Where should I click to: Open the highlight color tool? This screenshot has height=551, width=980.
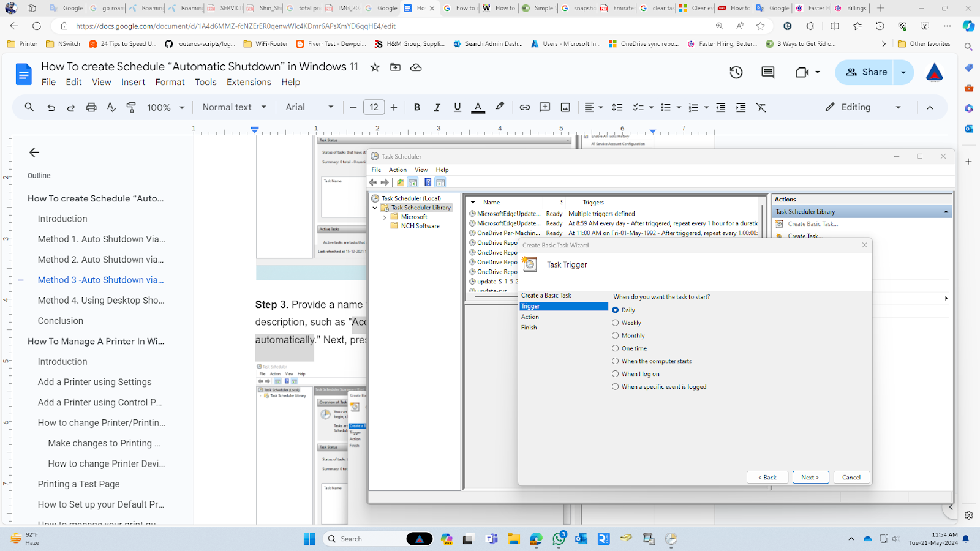[500, 107]
